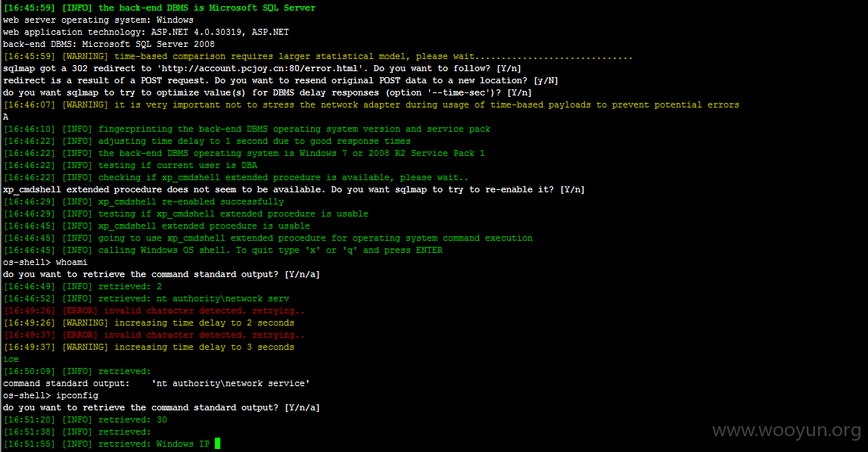Screen dimensions: 868x452
Task: Click the line 'retrieved: 30'
Action: click(85, 420)
